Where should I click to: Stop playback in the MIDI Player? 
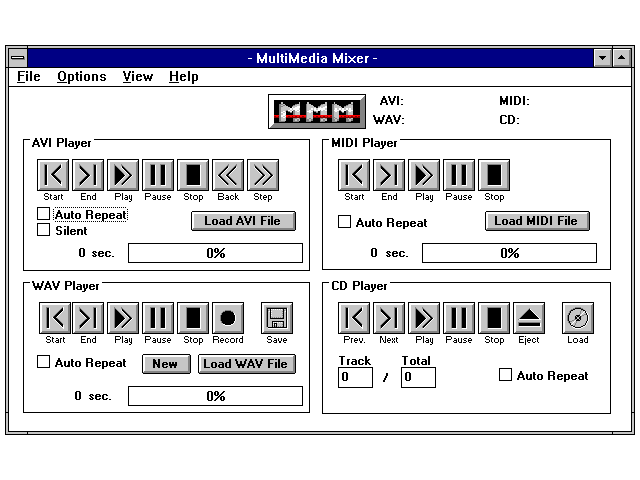494,175
